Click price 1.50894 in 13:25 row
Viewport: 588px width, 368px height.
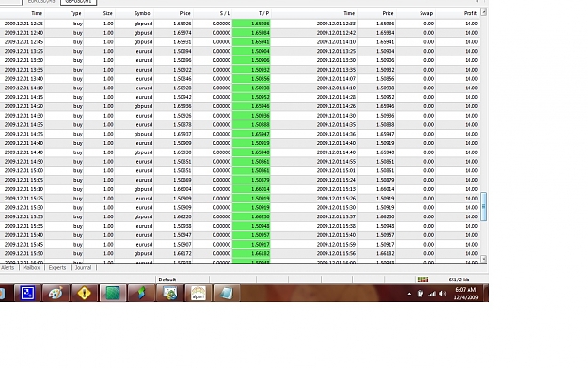pyautogui.click(x=183, y=51)
